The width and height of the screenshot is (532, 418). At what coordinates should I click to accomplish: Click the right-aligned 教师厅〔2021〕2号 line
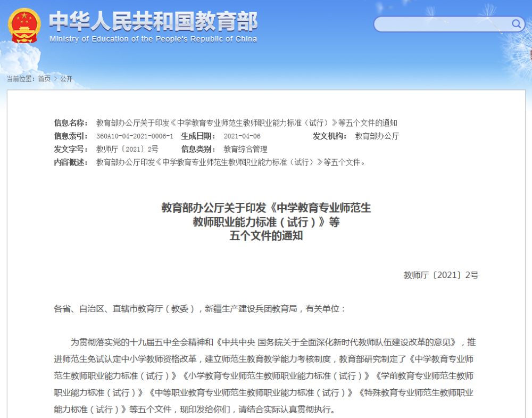point(440,275)
